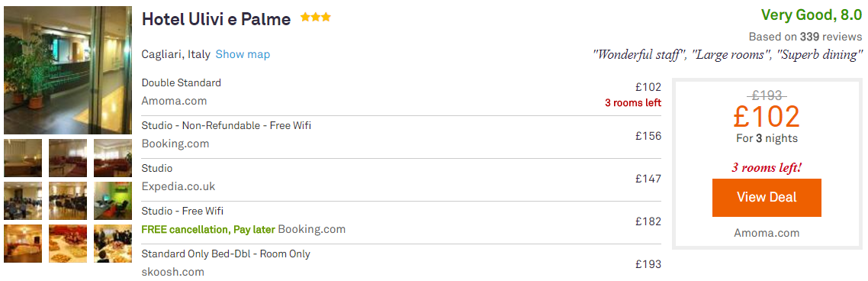Open the main hotel lobby photo
This screenshot has width=868, height=281.
pyautogui.click(x=68, y=69)
